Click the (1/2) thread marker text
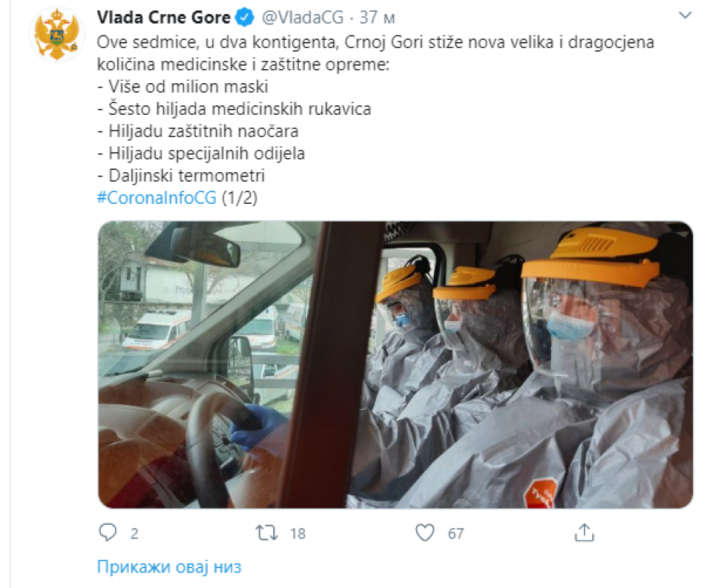The image size is (707, 588). tap(239, 198)
